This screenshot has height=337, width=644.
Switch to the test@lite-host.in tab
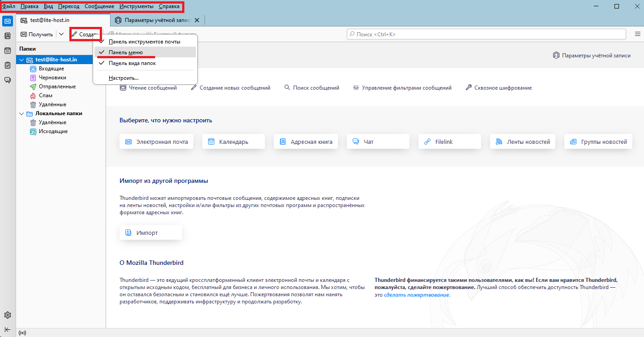tap(63, 20)
